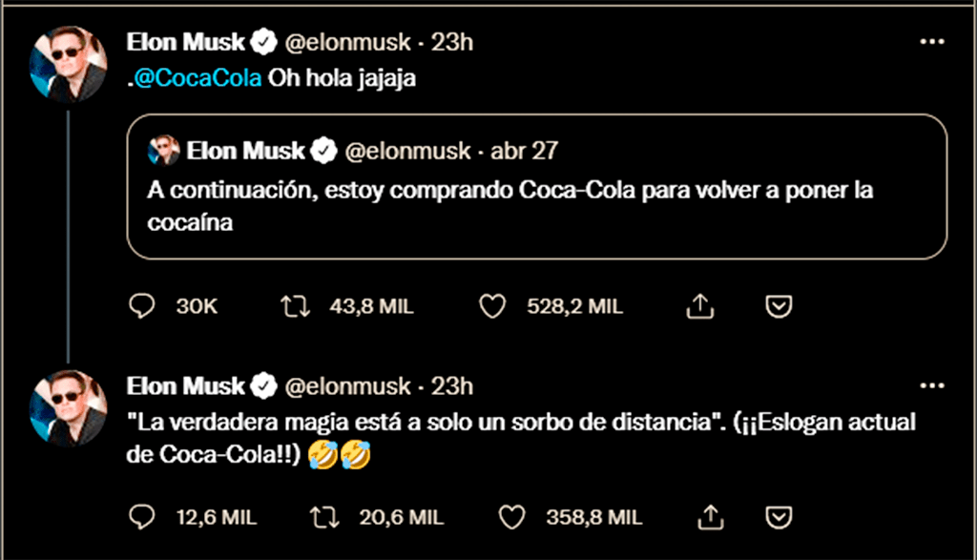Click the Pocket save icon on second tweet

click(x=779, y=517)
